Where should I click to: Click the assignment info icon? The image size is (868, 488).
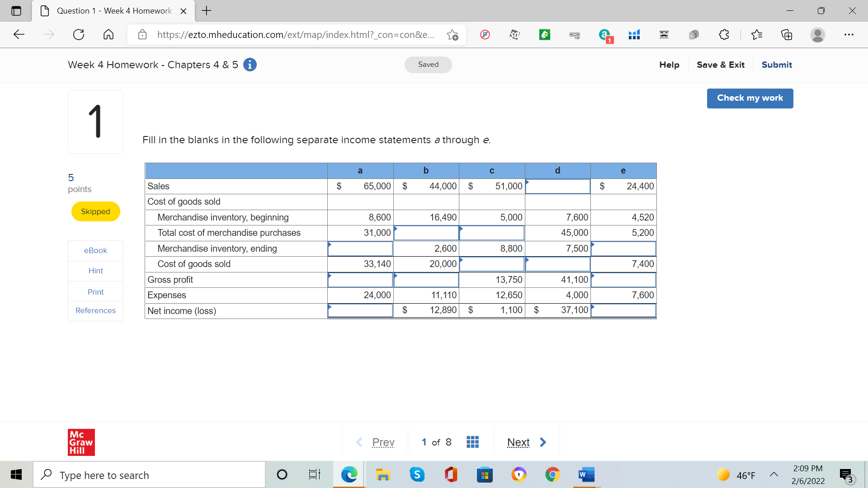coord(250,65)
